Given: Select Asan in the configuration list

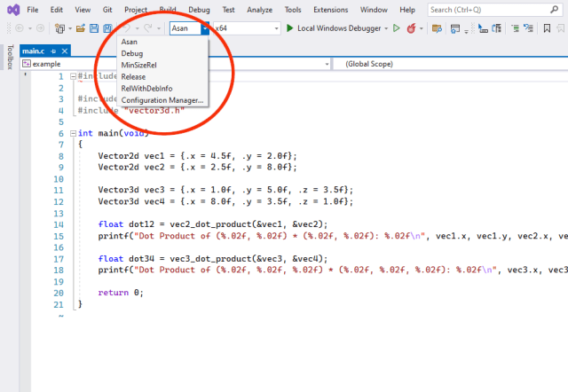Looking at the screenshot, I should 162,42.
